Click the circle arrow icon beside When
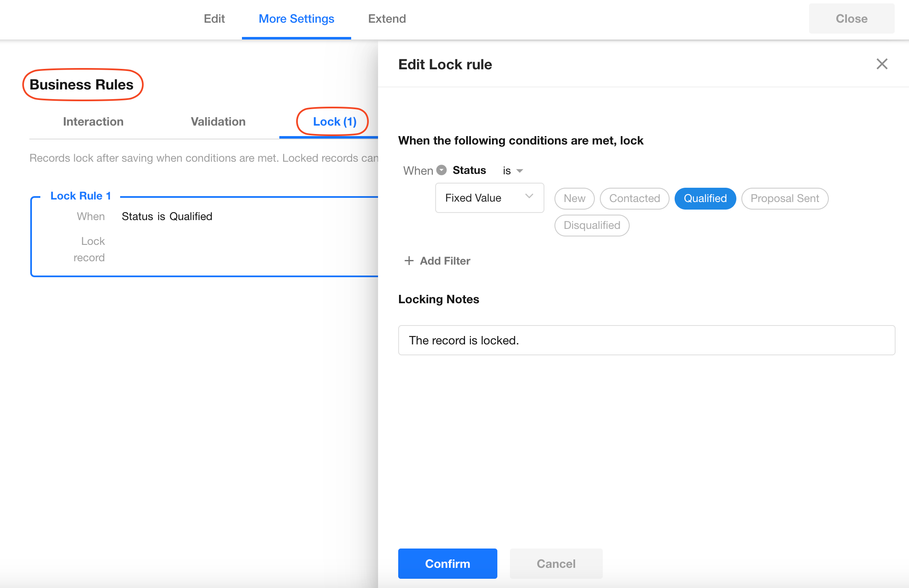This screenshot has height=588, width=909. [441, 170]
